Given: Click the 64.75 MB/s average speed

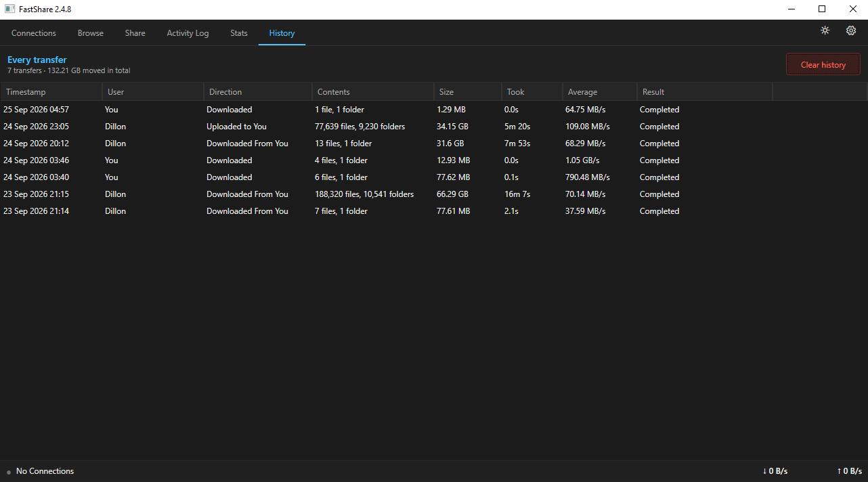Looking at the screenshot, I should [x=586, y=110].
